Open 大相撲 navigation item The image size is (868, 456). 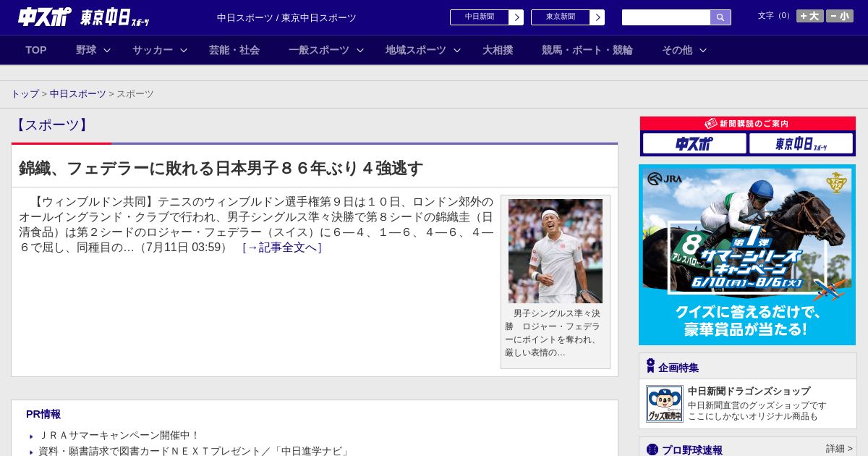498,50
